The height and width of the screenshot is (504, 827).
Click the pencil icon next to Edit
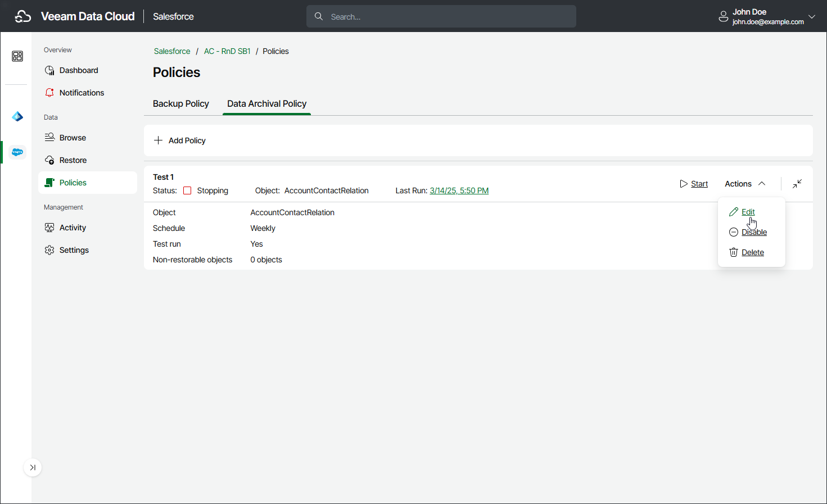[x=734, y=212]
